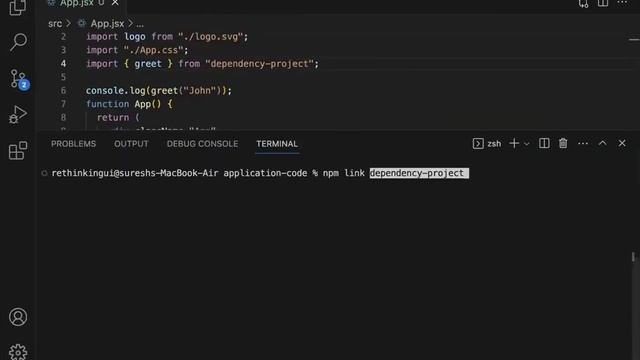
Task: Click line number 4 in gutter
Action: (63, 64)
